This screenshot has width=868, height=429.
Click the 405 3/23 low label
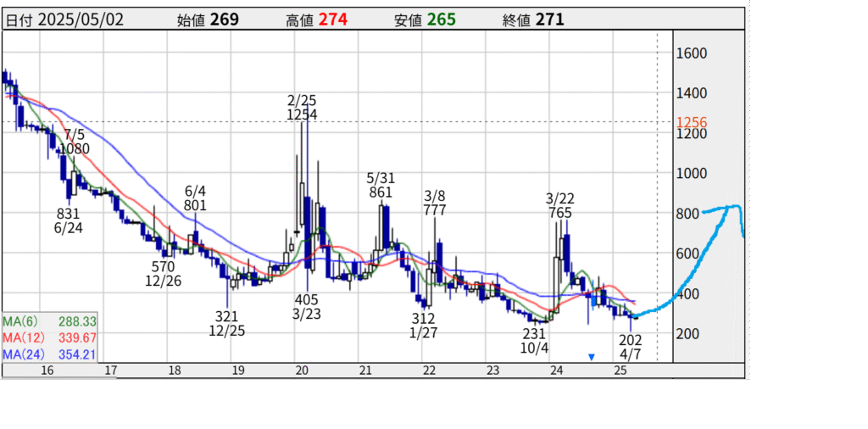click(x=306, y=307)
